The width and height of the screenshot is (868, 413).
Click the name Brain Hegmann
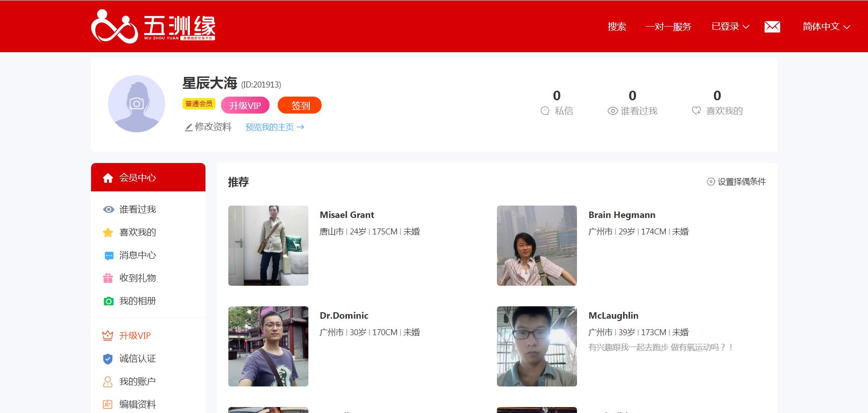(622, 215)
